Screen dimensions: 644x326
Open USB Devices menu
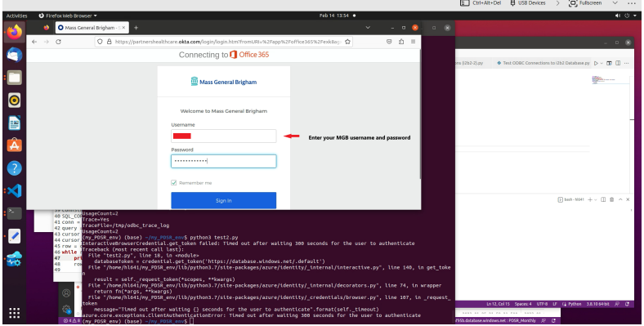click(x=528, y=3)
